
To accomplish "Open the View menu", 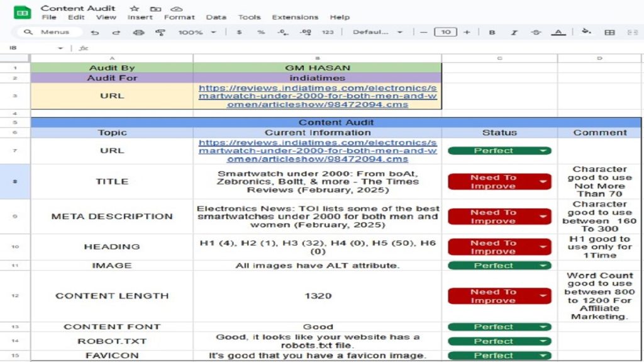I will tap(106, 17).
